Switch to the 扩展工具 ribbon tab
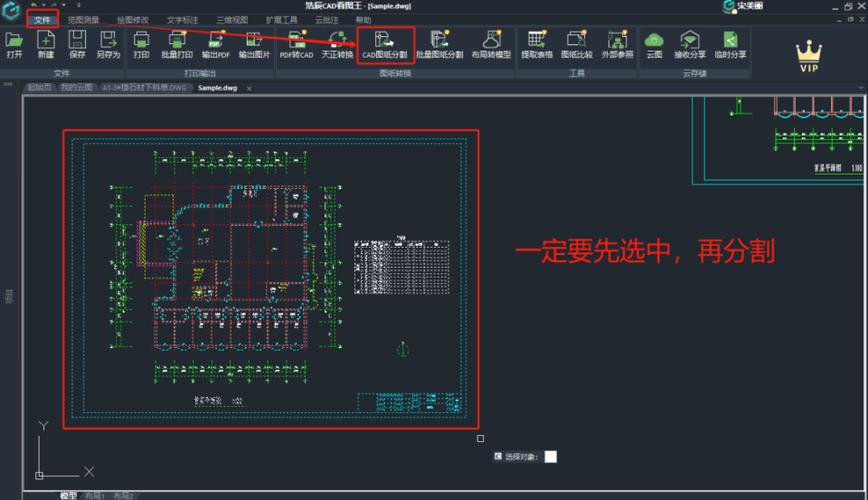Image resolution: width=868 pixels, height=500 pixels. point(281,20)
